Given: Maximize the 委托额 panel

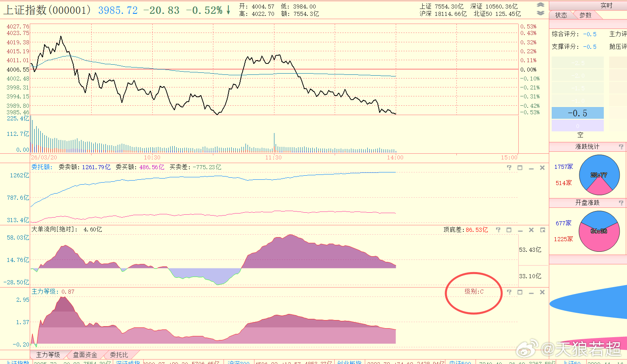Looking at the screenshot, I should pyautogui.click(x=520, y=168).
